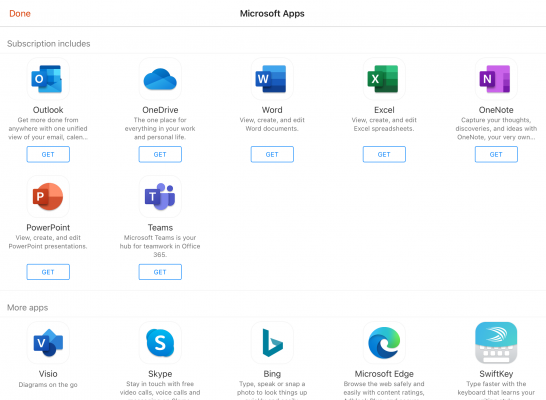Click the OneNote description text
The width and height of the screenshot is (546, 400).
496,128
